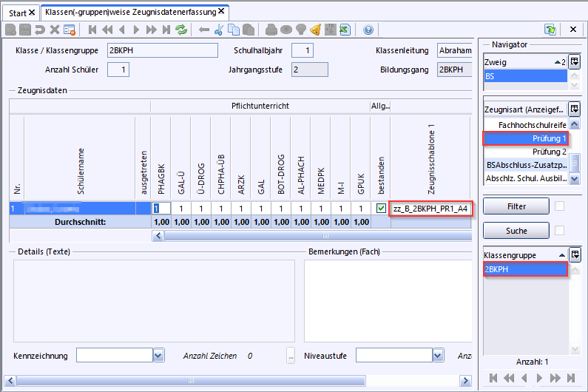This screenshot has height=392, width=588.
Task: Open the Niveaustufe dropdown
Action: pos(438,355)
